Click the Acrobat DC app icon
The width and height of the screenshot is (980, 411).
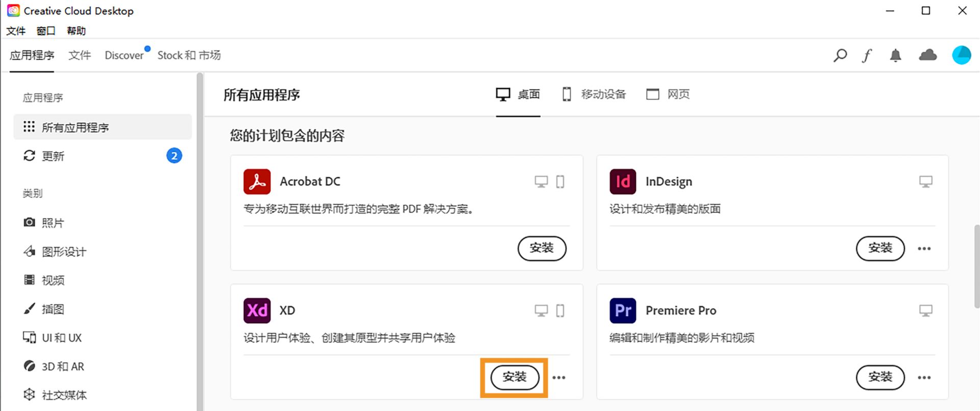pyautogui.click(x=257, y=181)
